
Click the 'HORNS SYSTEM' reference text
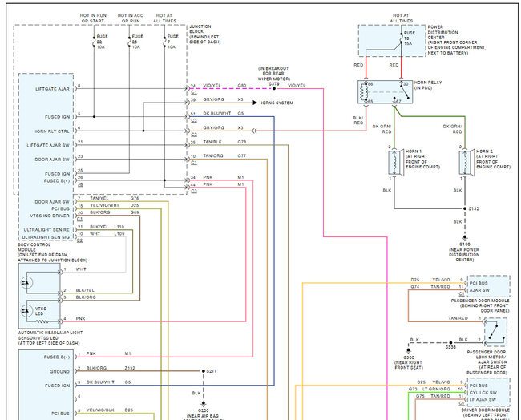tap(277, 103)
